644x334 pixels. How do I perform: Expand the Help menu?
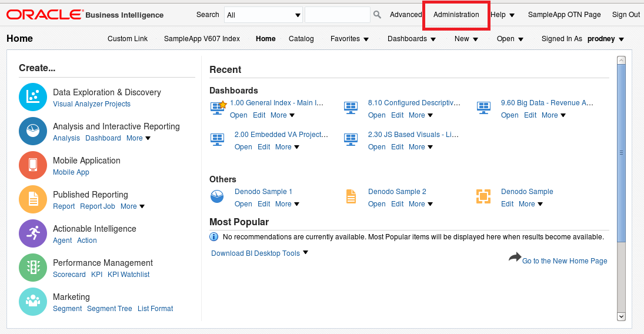coord(502,15)
